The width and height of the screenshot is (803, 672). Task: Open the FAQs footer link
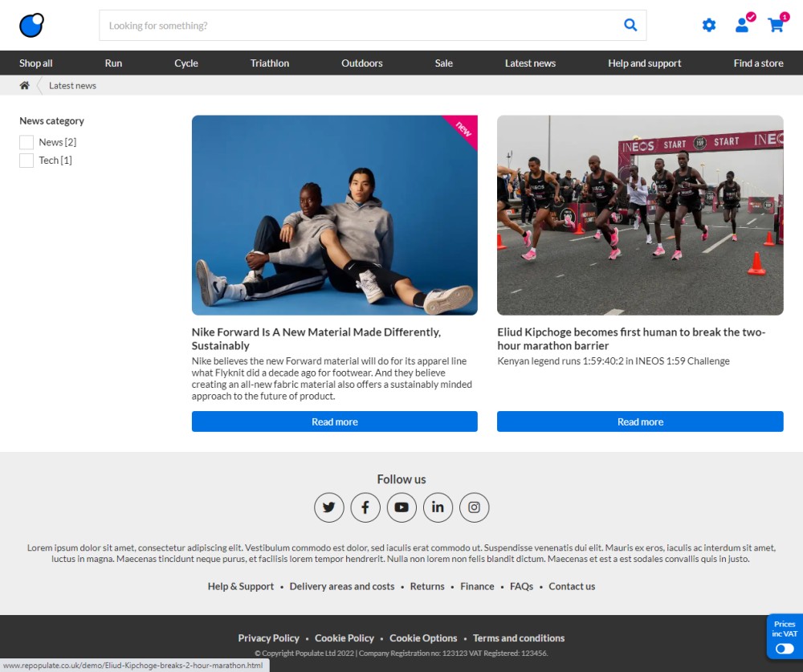[521, 586]
